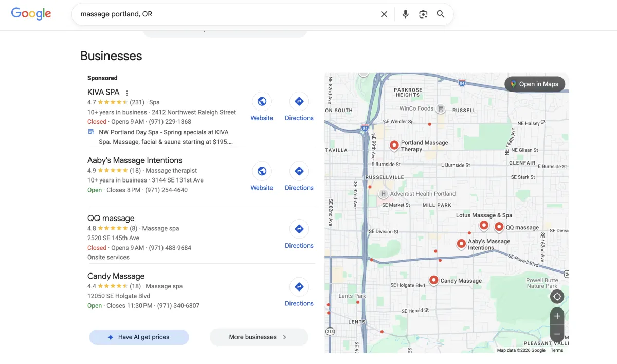Screen dimensions: 617x364
Task: Select the voice search microphone icon
Action: pos(405,14)
